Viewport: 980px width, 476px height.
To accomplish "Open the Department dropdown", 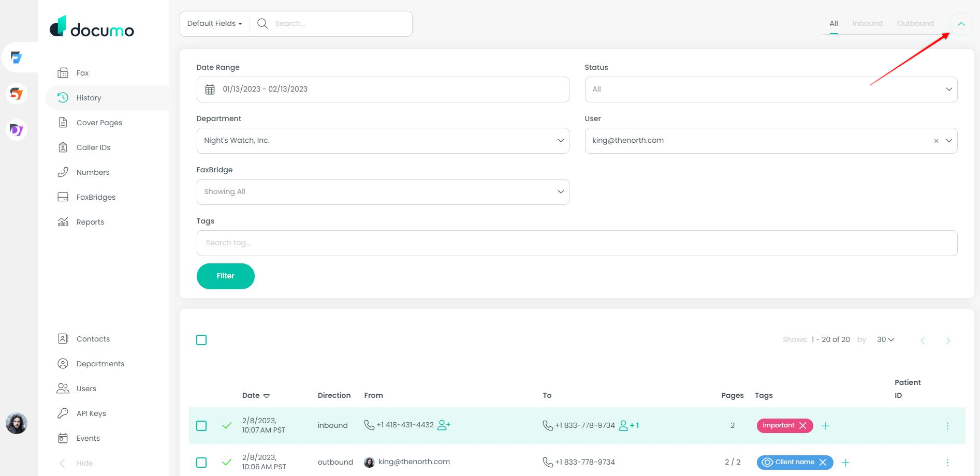I will pyautogui.click(x=560, y=141).
